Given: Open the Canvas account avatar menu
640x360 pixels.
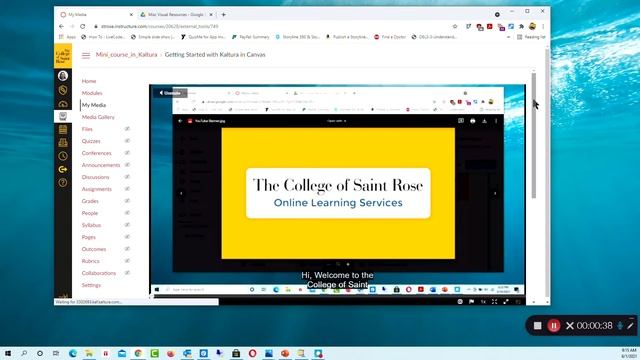Looking at the screenshot, I should click(63, 76).
